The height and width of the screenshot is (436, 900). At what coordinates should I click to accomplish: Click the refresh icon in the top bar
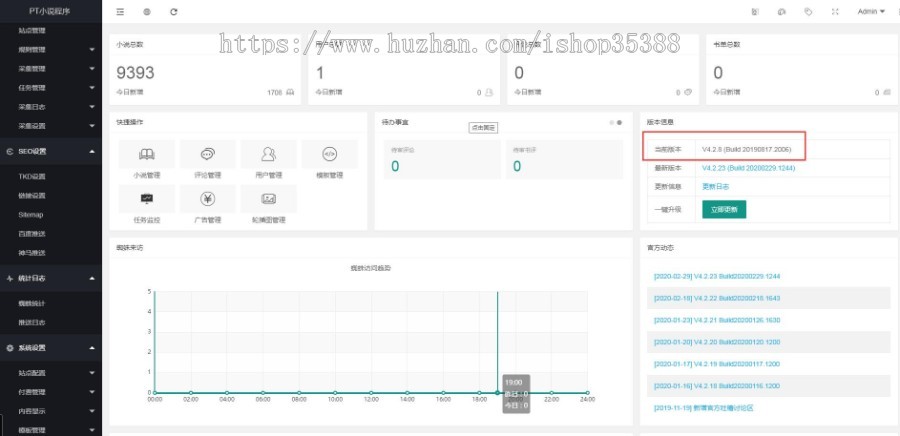click(x=174, y=11)
